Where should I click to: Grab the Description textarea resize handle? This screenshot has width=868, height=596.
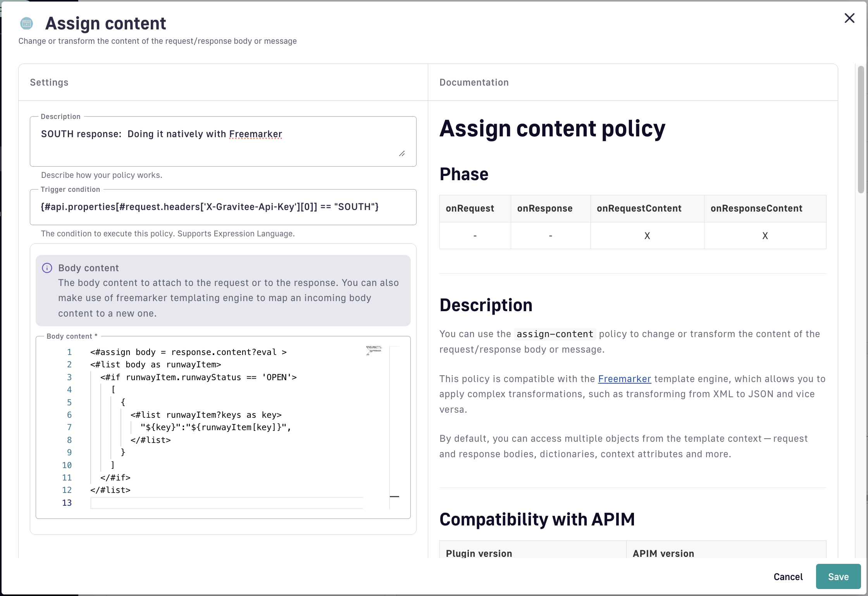[x=402, y=154]
